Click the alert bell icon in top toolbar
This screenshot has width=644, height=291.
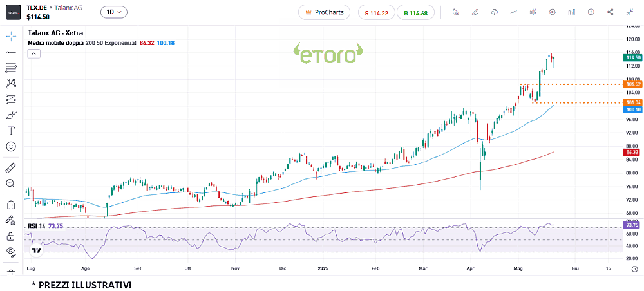(x=455, y=12)
